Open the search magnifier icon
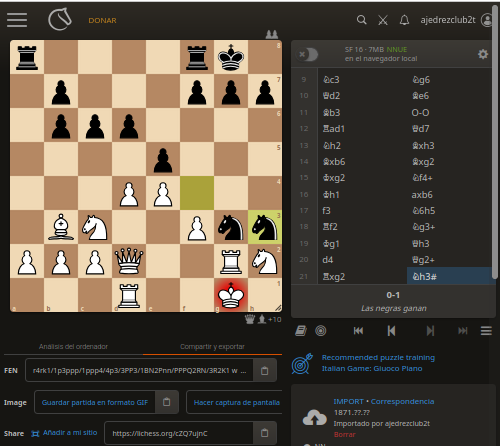Screen dimensions: 500x446 point(361,20)
